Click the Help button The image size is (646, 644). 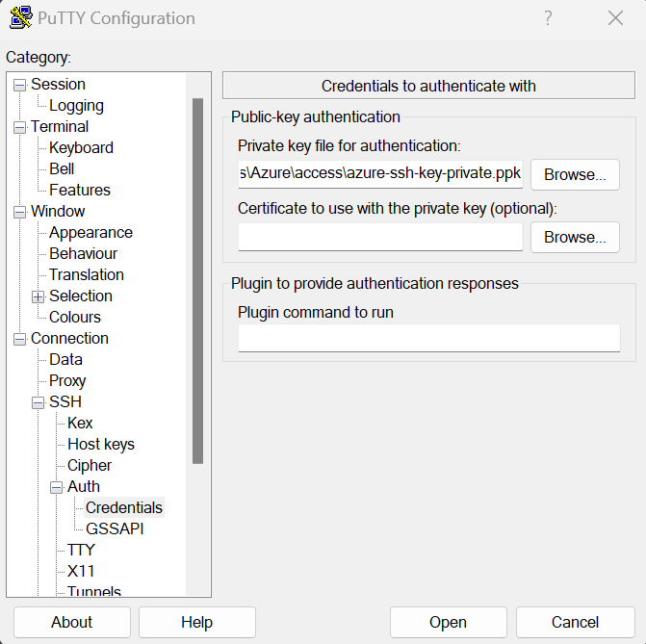tap(197, 622)
